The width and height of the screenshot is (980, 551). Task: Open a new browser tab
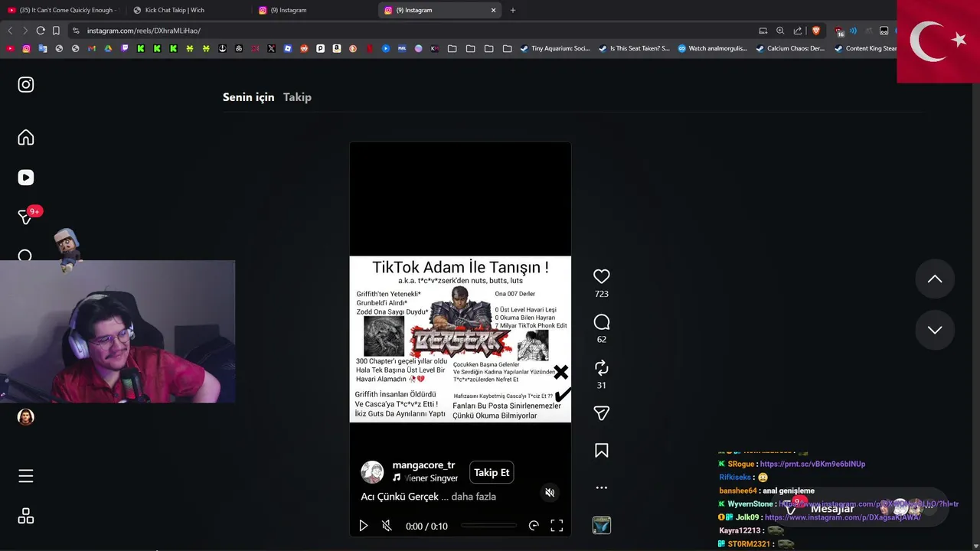513,10
